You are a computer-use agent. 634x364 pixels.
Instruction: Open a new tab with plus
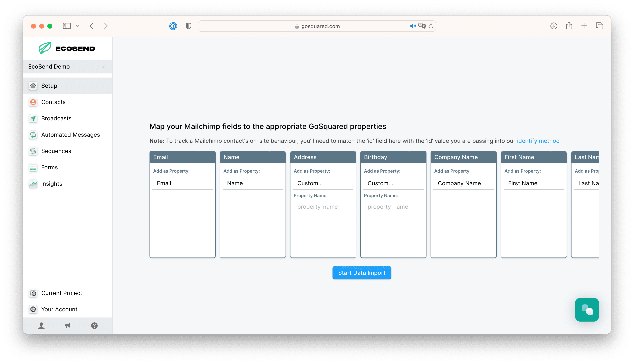(584, 26)
